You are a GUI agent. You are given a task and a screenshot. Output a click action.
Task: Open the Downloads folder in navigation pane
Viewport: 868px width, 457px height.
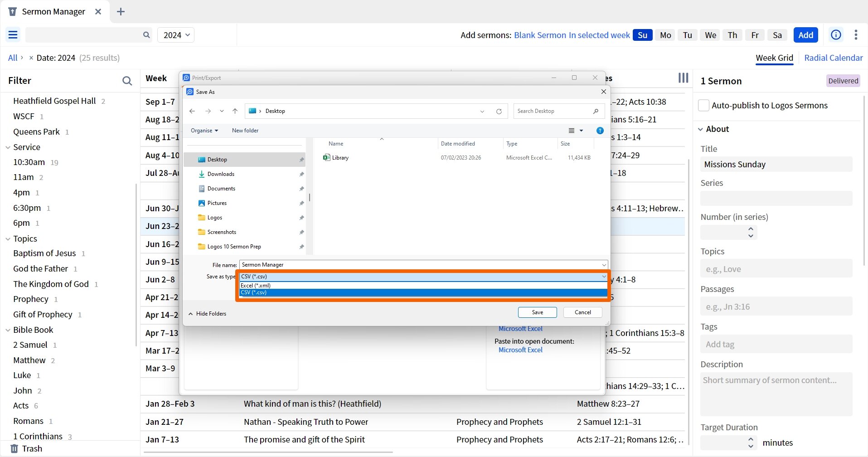pyautogui.click(x=221, y=174)
